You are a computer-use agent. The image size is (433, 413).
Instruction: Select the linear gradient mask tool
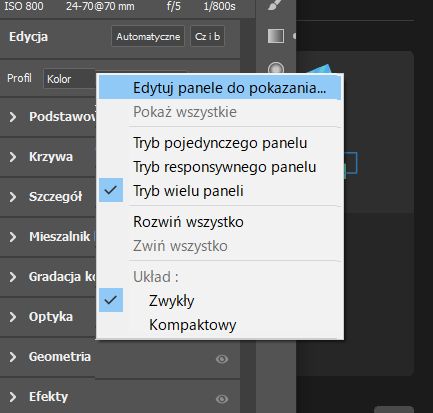coord(276,36)
